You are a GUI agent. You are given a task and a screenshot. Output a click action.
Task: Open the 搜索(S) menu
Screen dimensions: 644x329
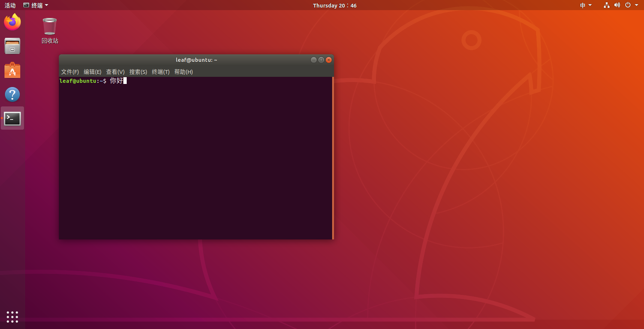coord(138,72)
